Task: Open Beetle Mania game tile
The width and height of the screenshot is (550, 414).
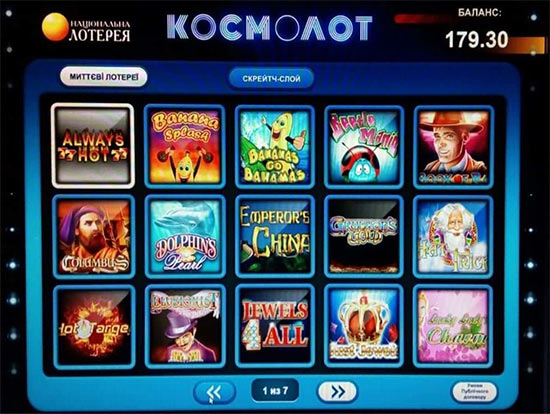Action: point(364,147)
